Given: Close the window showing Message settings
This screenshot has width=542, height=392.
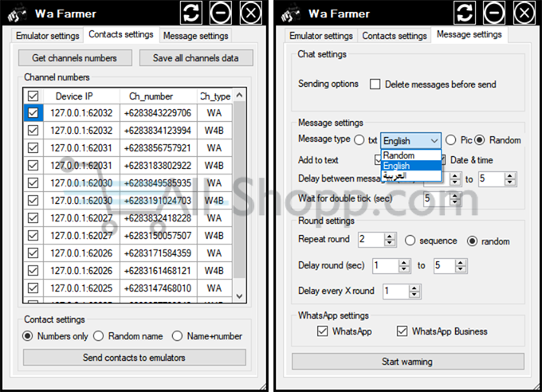Looking at the screenshot, I should [x=524, y=13].
